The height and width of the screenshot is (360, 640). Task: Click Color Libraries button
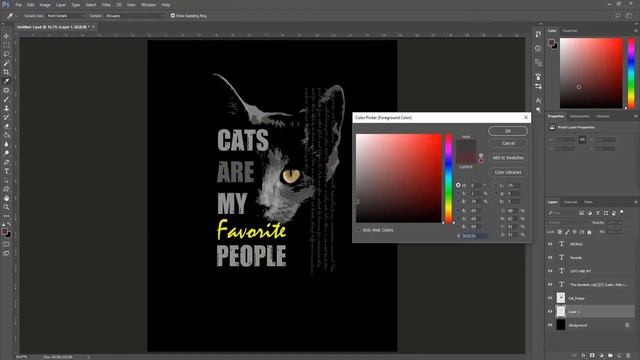508,172
